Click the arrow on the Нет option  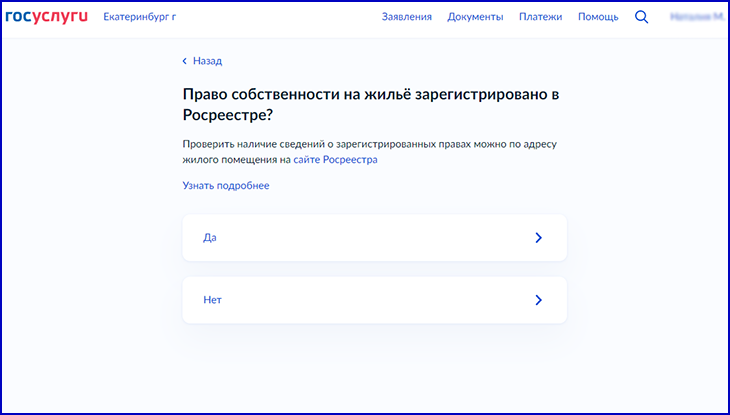[x=538, y=300]
